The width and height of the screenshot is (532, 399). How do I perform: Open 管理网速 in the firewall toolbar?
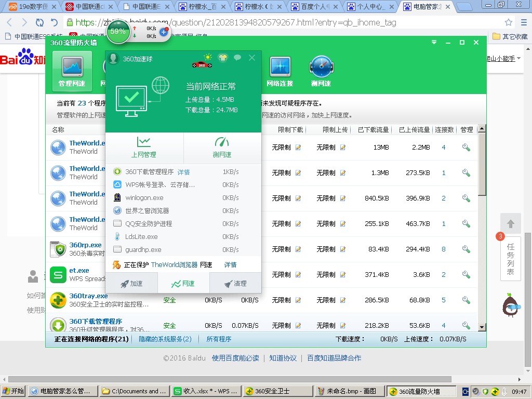pos(72,71)
